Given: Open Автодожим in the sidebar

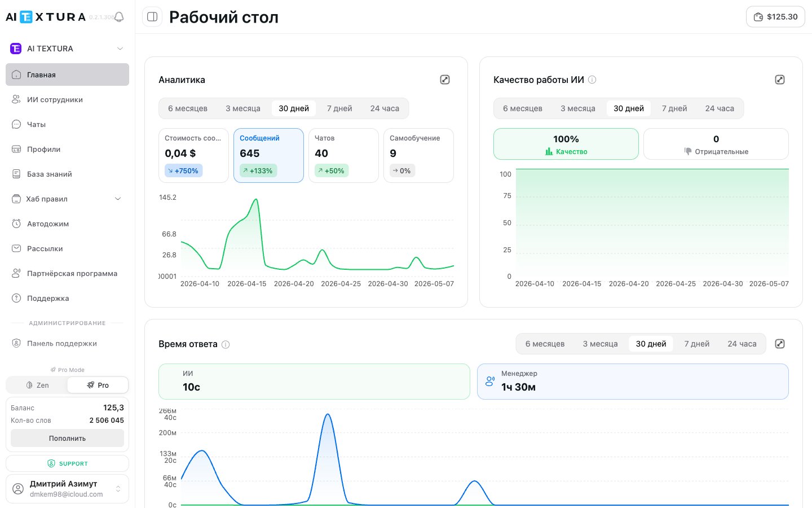Looking at the screenshot, I should click(x=67, y=224).
